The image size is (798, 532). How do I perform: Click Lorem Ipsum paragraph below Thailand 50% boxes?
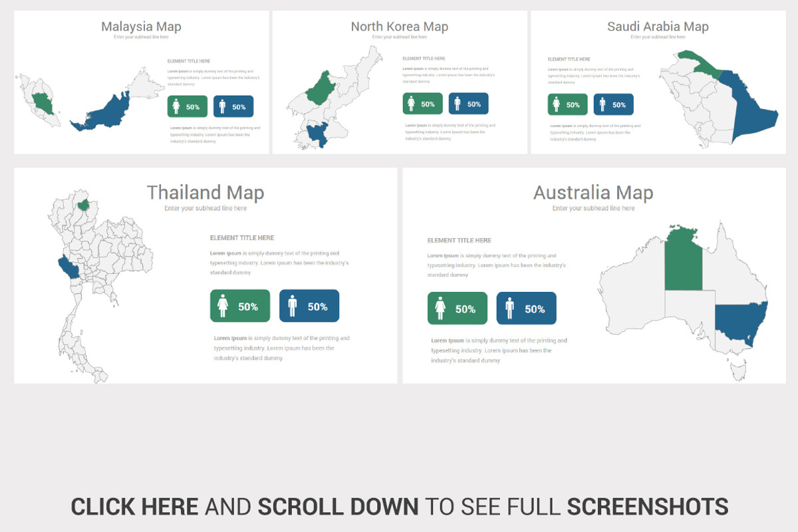tap(282, 348)
